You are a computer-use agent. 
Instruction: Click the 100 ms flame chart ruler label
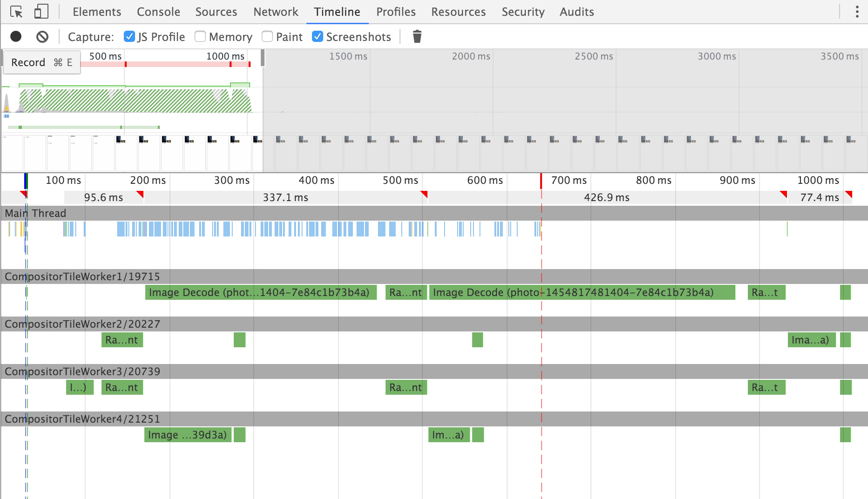point(63,180)
